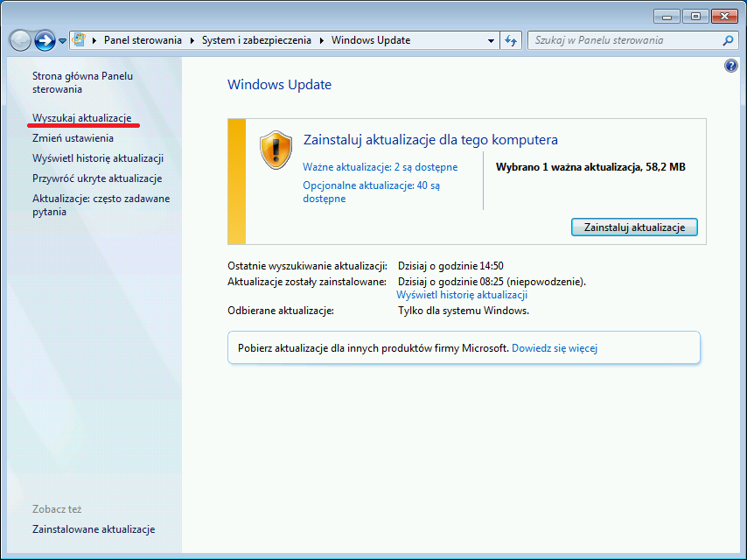Viewport: 747px width, 560px height.
Task: Expand the arrow before Panel sterowania
Action: pos(94,40)
